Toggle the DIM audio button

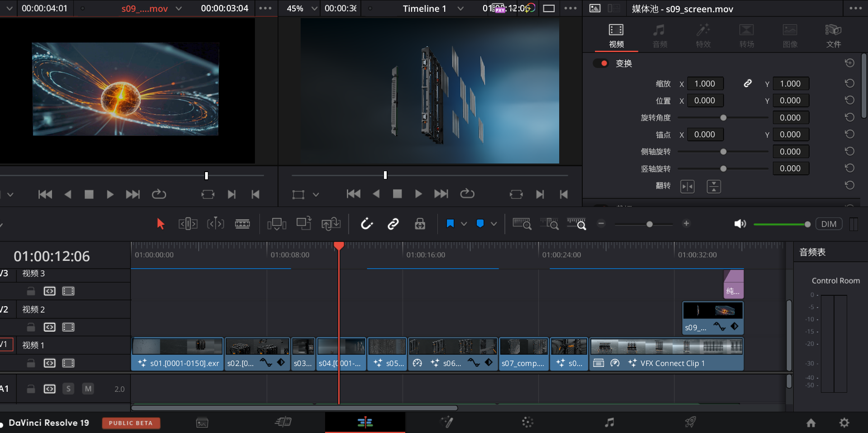coord(829,224)
